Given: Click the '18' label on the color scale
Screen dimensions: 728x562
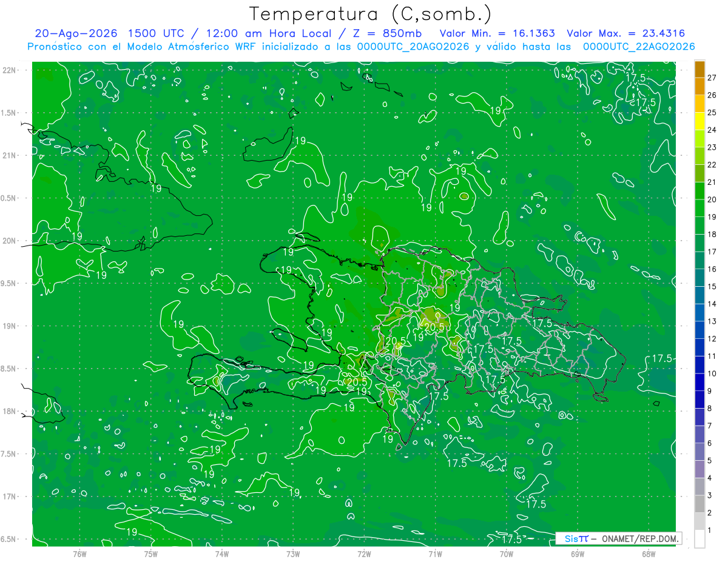Looking at the screenshot, I should (x=712, y=234).
